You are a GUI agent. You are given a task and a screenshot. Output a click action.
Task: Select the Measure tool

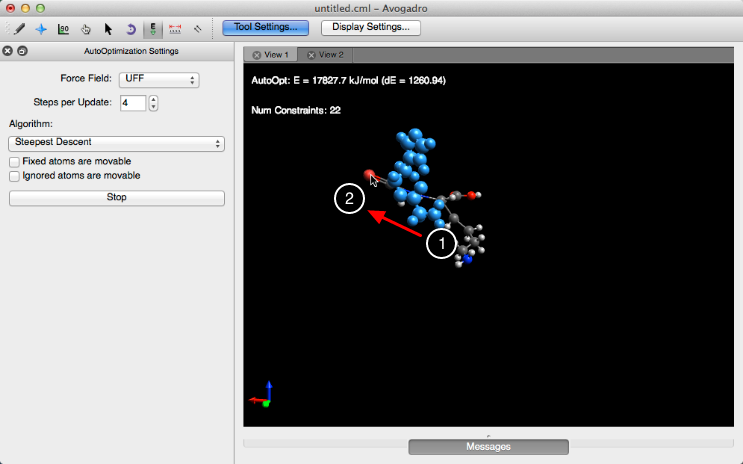(x=176, y=29)
